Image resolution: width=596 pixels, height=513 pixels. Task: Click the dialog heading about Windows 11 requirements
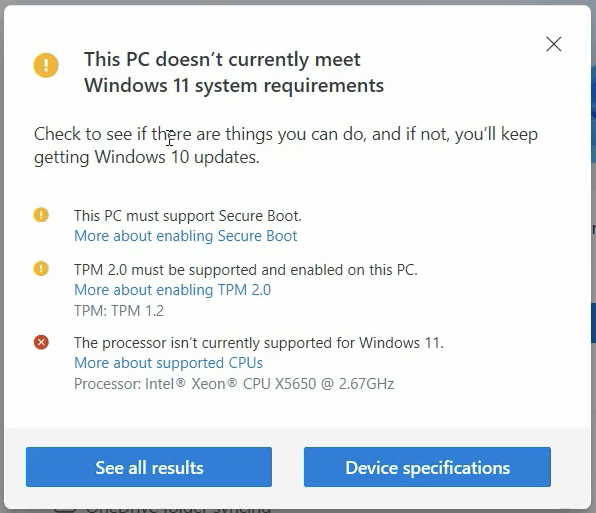pyautogui.click(x=234, y=72)
